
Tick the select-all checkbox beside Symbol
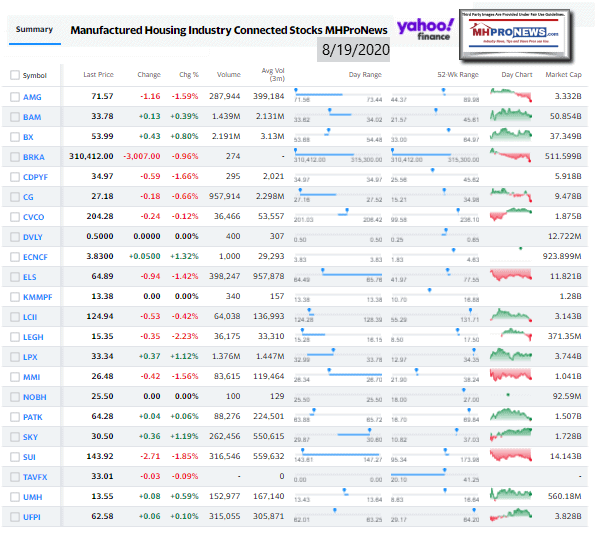pyautogui.click(x=15, y=75)
